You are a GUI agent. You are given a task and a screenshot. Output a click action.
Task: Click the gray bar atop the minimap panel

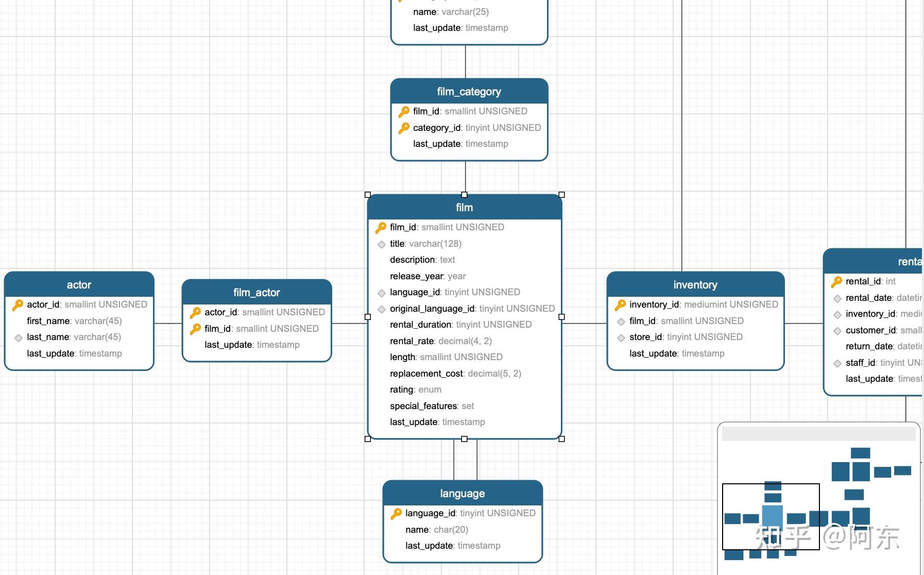click(818, 434)
